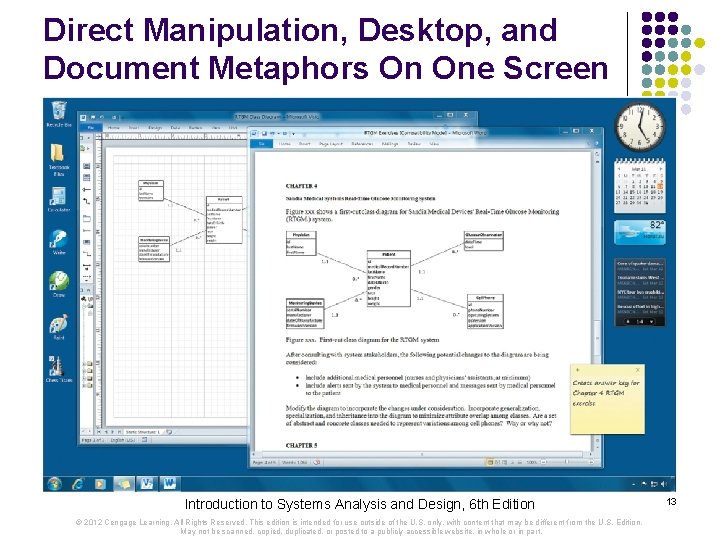720x540 pixels.
Task: Switch to Word via taskbar button
Action: [169, 484]
